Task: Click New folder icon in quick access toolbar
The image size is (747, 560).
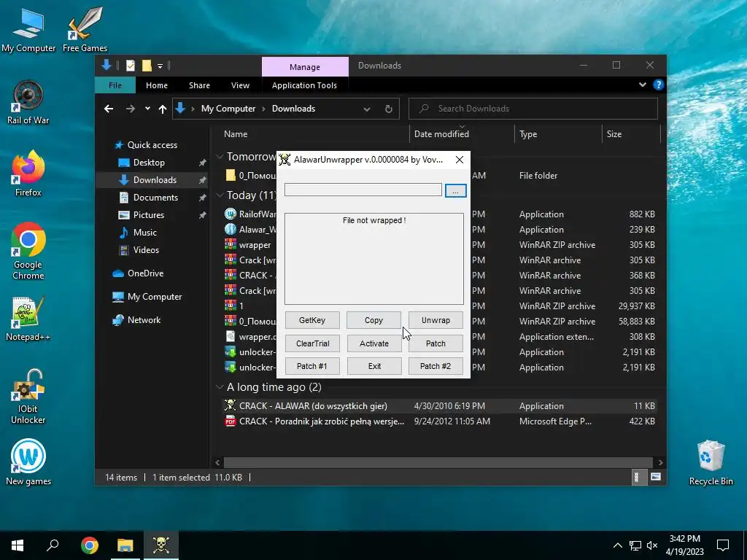Action: (147, 66)
